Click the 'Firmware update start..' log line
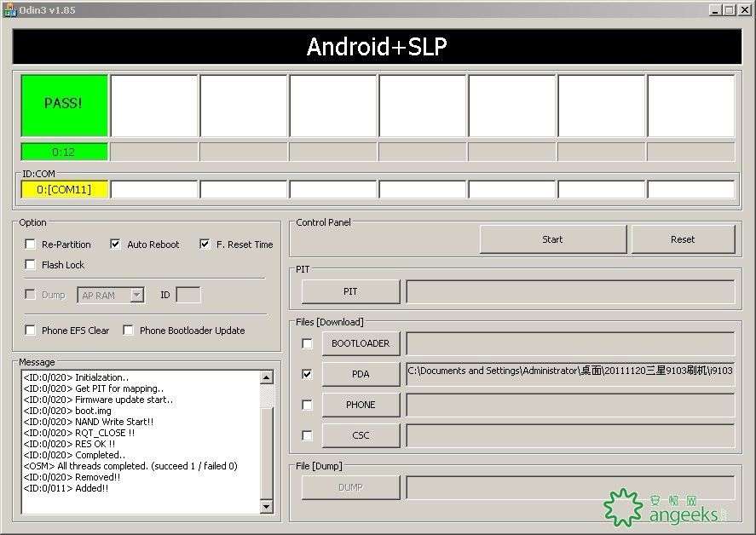This screenshot has height=535, width=756. [98, 400]
